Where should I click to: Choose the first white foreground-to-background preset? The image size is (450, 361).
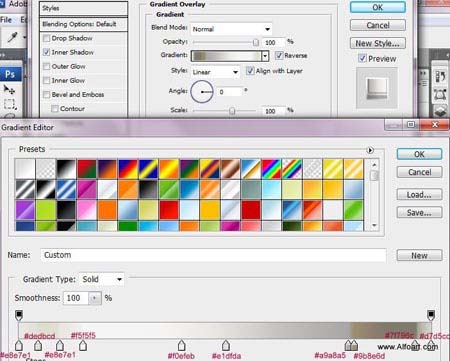(25, 169)
